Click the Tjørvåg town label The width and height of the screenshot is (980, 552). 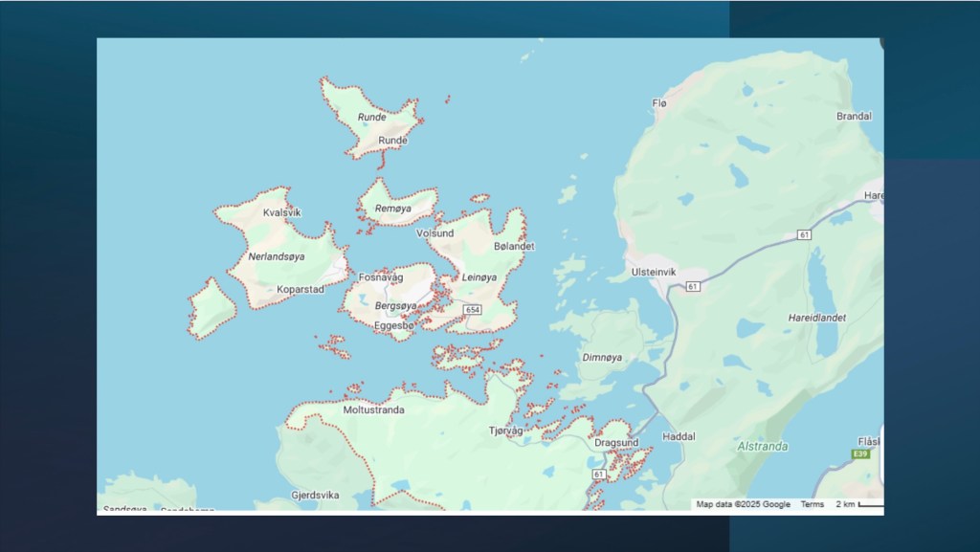click(x=506, y=431)
